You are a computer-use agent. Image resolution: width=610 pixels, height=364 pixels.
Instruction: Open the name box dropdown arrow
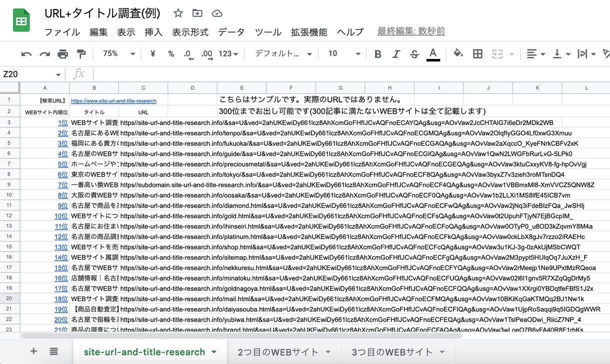pyautogui.click(x=58, y=75)
